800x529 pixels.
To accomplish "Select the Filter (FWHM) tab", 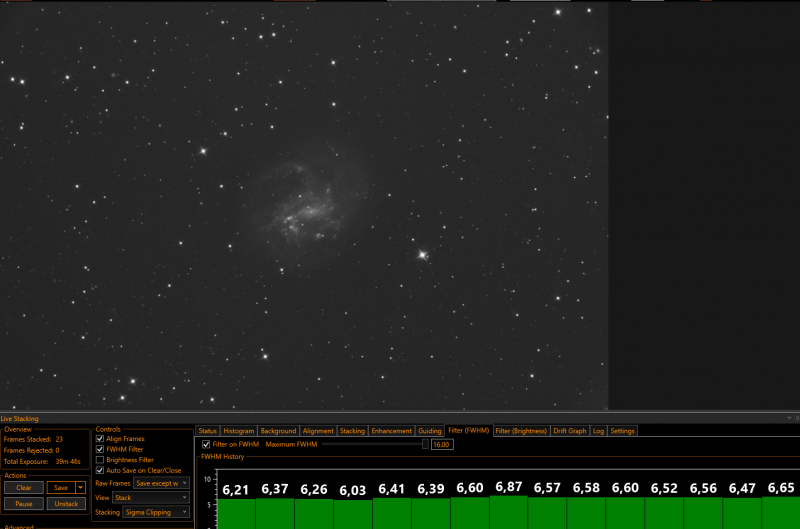I will 468,431.
